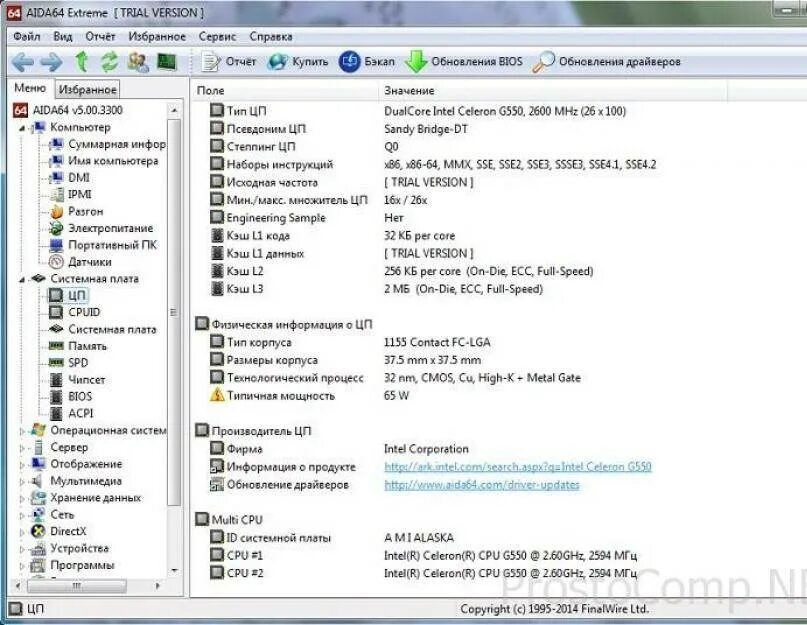Click the tree horizontal scrollbar thumb

coord(76,586)
